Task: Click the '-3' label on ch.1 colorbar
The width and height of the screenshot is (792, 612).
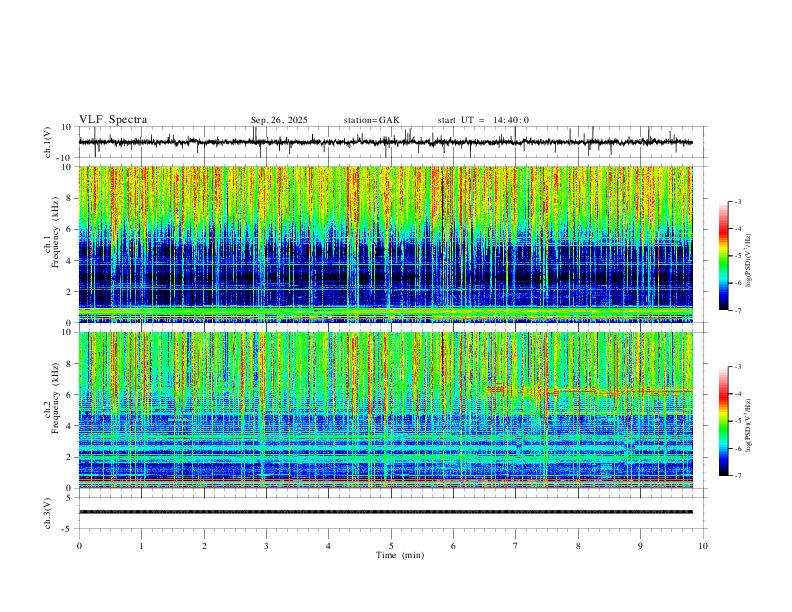Action: 738,201
